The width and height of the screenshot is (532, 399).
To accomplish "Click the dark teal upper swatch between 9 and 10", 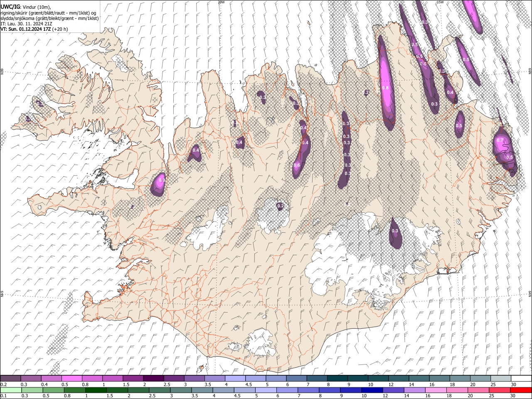I will pyautogui.click(x=357, y=379).
